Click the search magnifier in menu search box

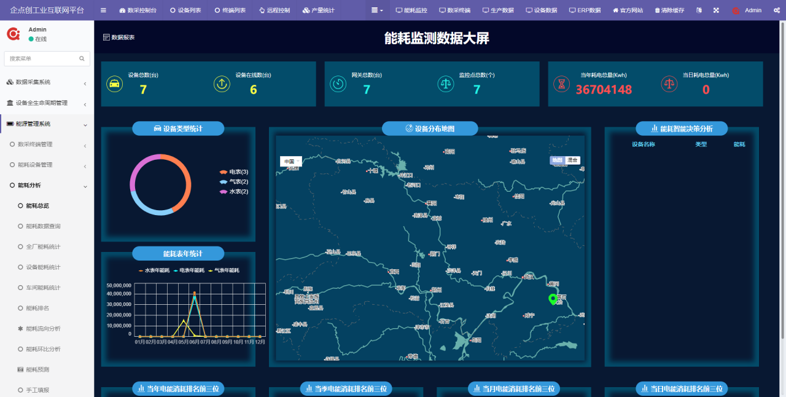(x=82, y=59)
